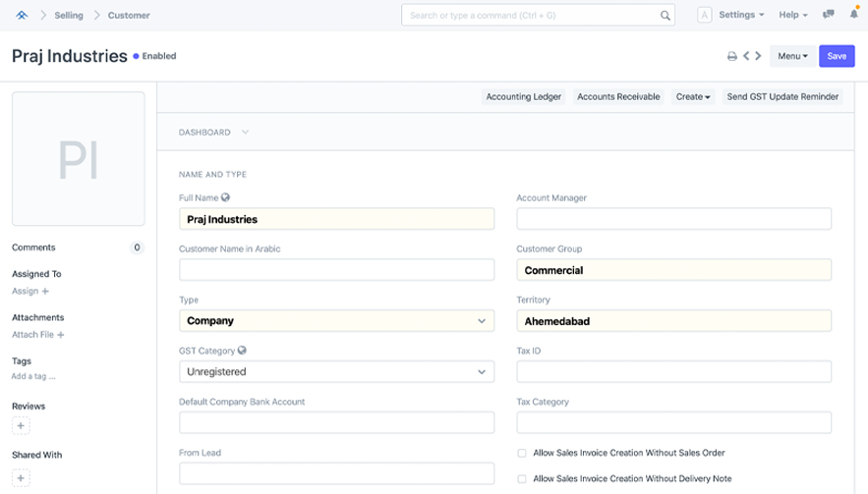The height and width of the screenshot is (494, 868).
Task: Open the Accounting Ledger
Action: click(x=524, y=97)
